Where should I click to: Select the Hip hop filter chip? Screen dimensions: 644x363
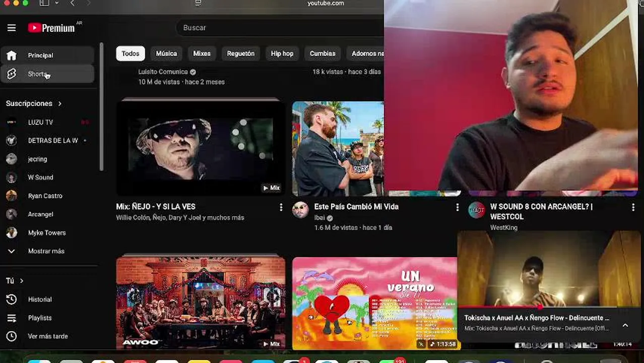282,53
